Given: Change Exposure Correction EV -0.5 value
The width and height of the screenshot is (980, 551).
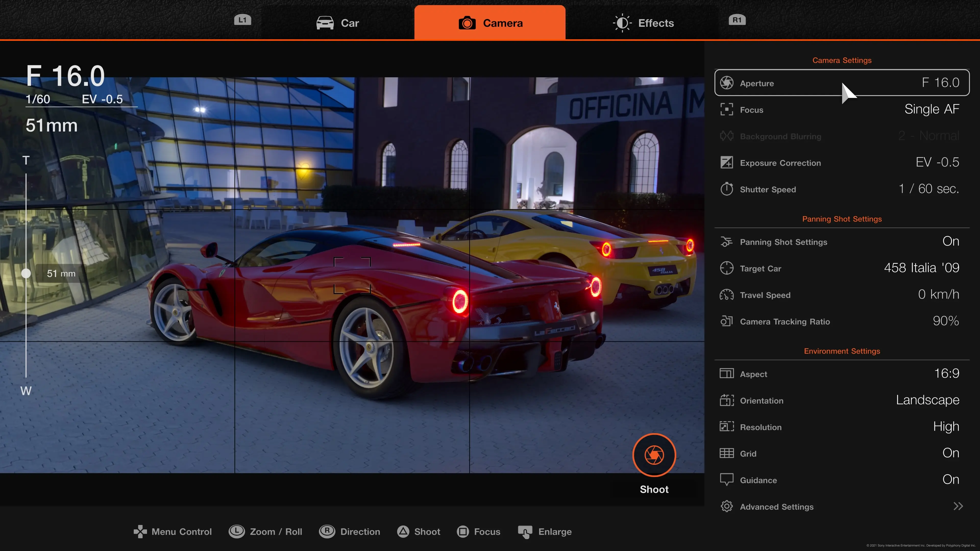Looking at the screenshot, I should (937, 162).
